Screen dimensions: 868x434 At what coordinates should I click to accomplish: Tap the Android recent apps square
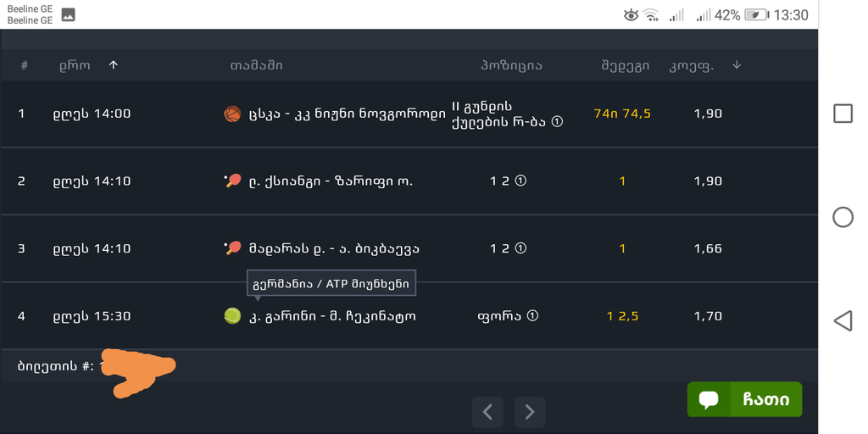(x=843, y=114)
